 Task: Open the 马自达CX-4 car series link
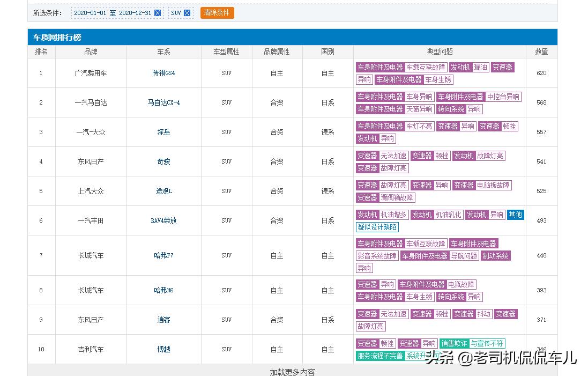coord(164,102)
